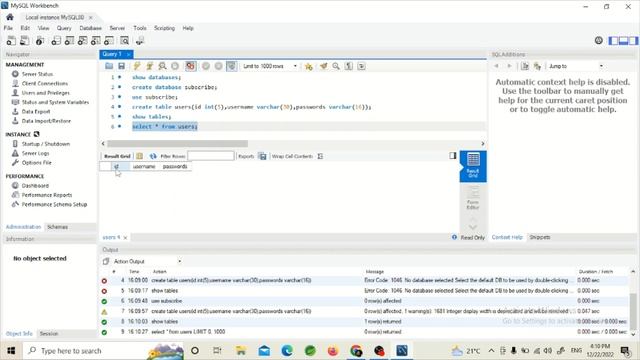This screenshot has height=360, width=640.
Task: Toggle word wrap icon in editor toolbar
Action: click(362, 66)
